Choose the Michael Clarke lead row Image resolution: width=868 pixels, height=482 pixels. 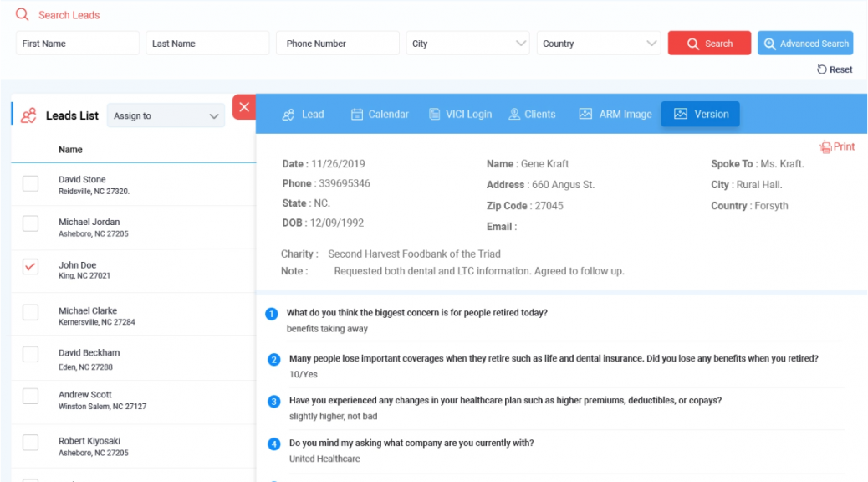134,314
